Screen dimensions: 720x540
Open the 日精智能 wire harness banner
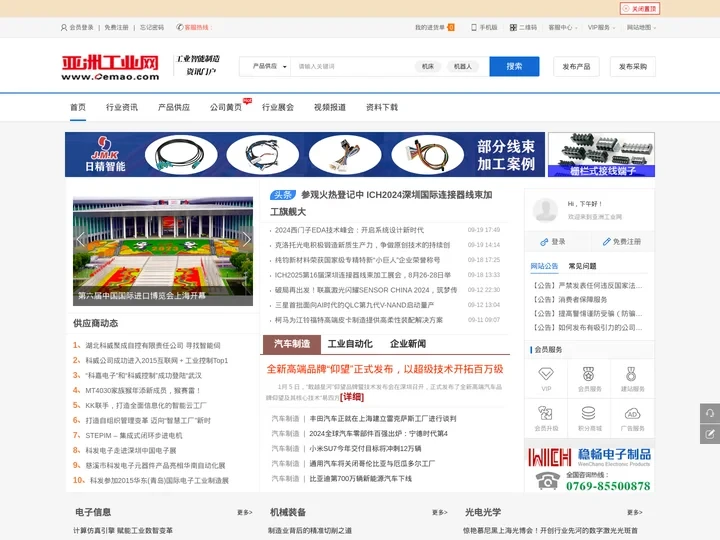pos(305,155)
